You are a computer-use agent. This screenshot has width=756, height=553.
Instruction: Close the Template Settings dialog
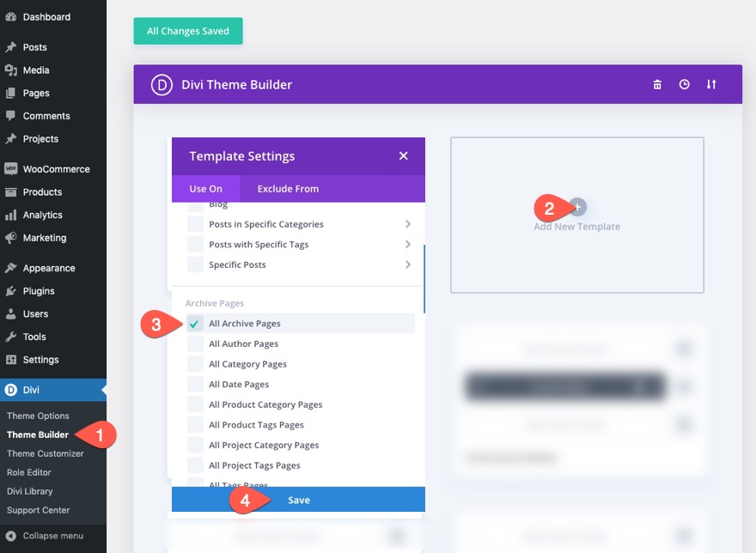[x=404, y=155]
